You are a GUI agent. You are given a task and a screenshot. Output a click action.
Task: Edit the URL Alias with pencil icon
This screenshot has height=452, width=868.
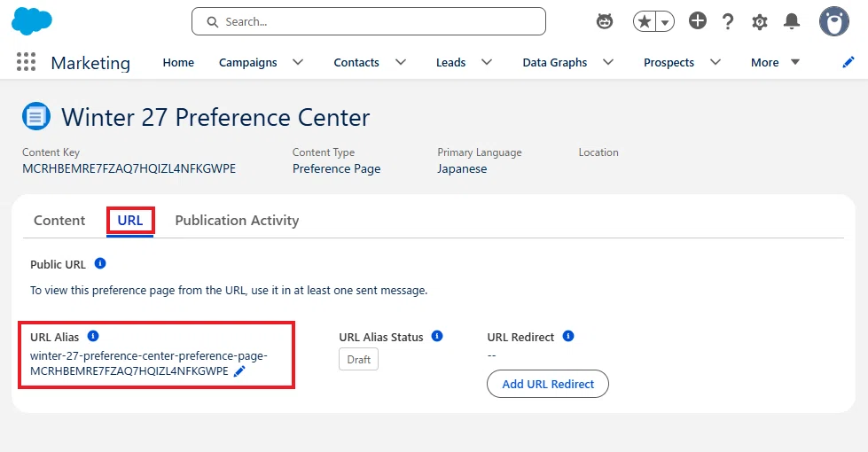click(x=239, y=371)
